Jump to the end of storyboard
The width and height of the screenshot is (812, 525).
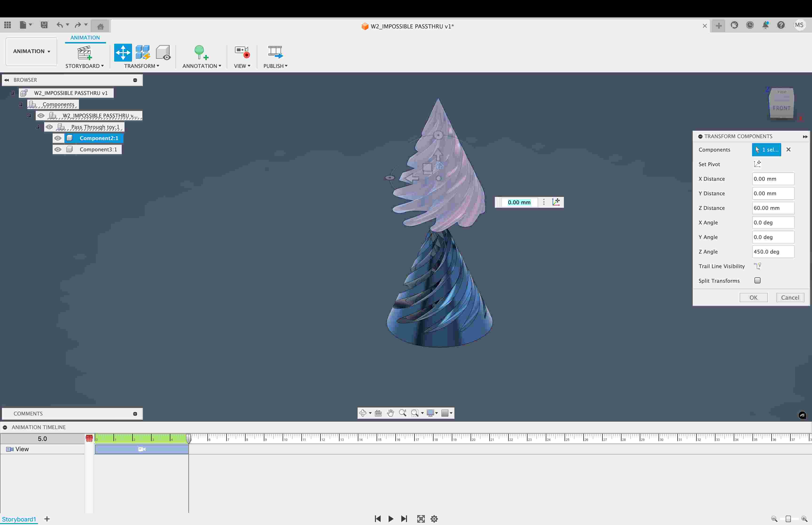click(x=404, y=519)
